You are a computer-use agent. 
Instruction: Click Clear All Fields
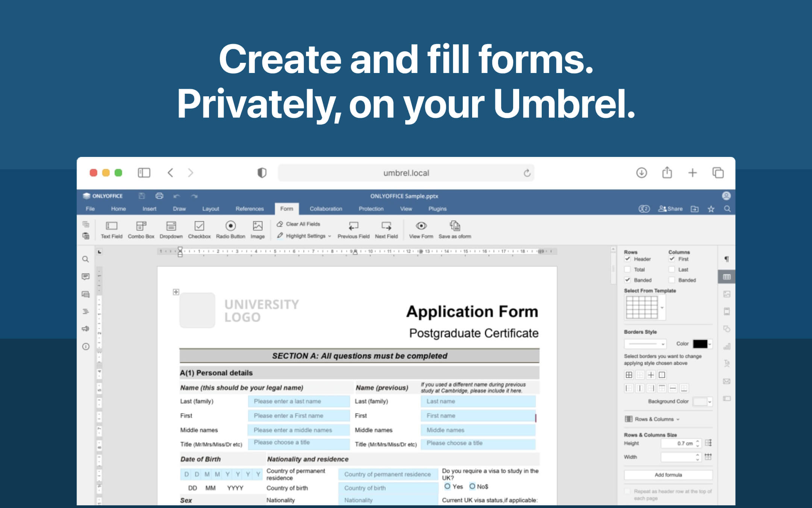299,224
